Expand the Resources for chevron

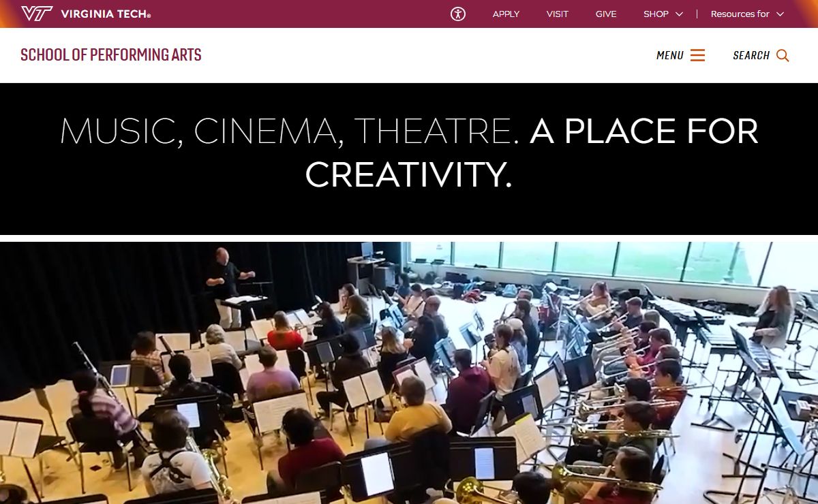[780, 14]
